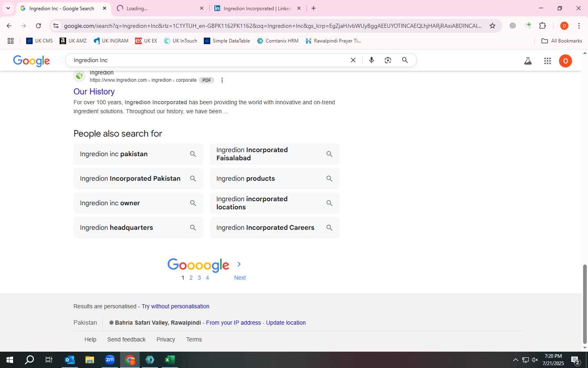Search for Ingredion inc pakistan
This screenshot has height=368, width=588.
[138, 154]
